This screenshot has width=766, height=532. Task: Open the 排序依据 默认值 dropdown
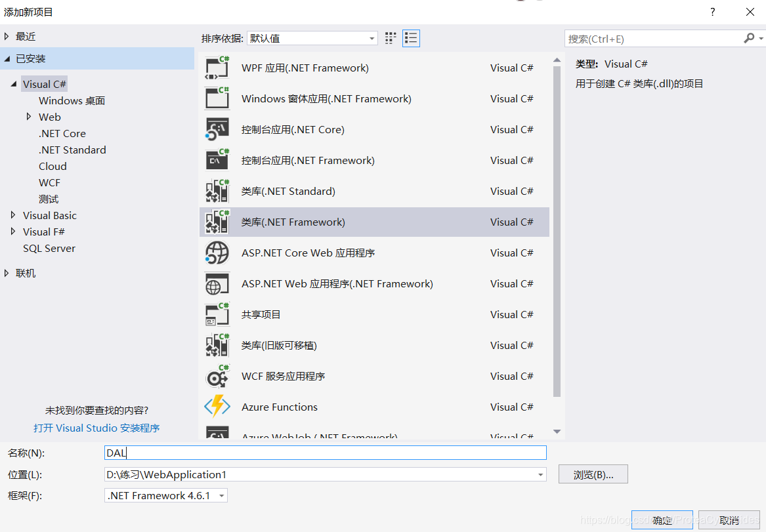click(312, 38)
